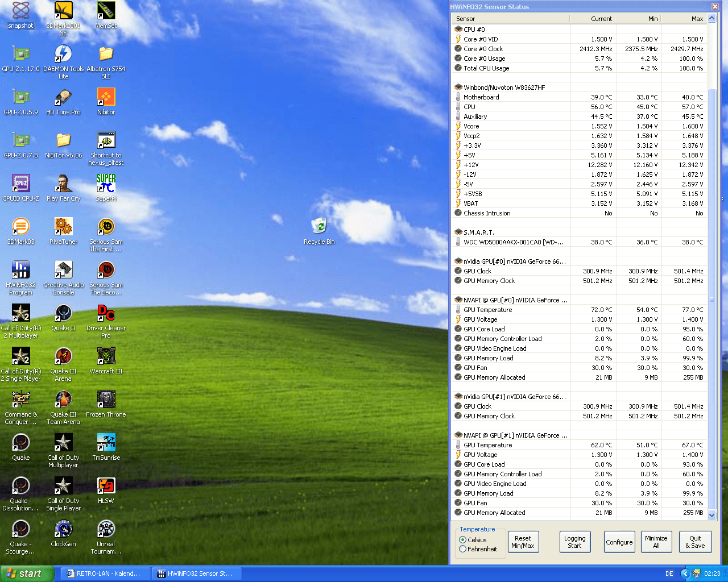Select the S.M.A.R.T. group row
Image resolution: width=728 pixels, height=582 pixels.
click(580, 232)
